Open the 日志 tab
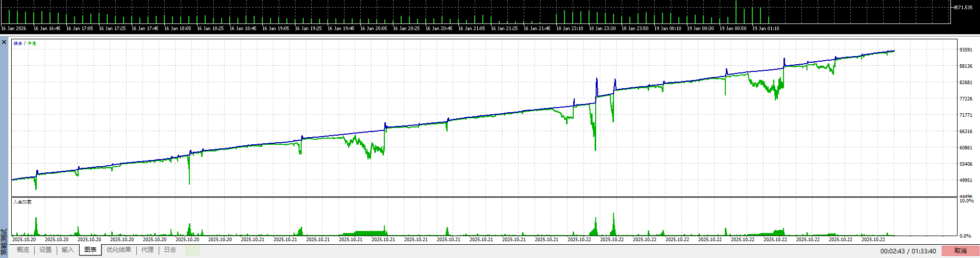The height and width of the screenshot is (258, 980). coord(170,250)
